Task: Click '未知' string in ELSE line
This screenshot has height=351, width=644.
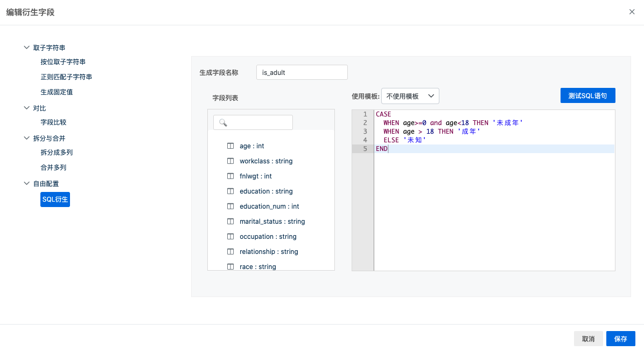Action: [x=415, y=140]
